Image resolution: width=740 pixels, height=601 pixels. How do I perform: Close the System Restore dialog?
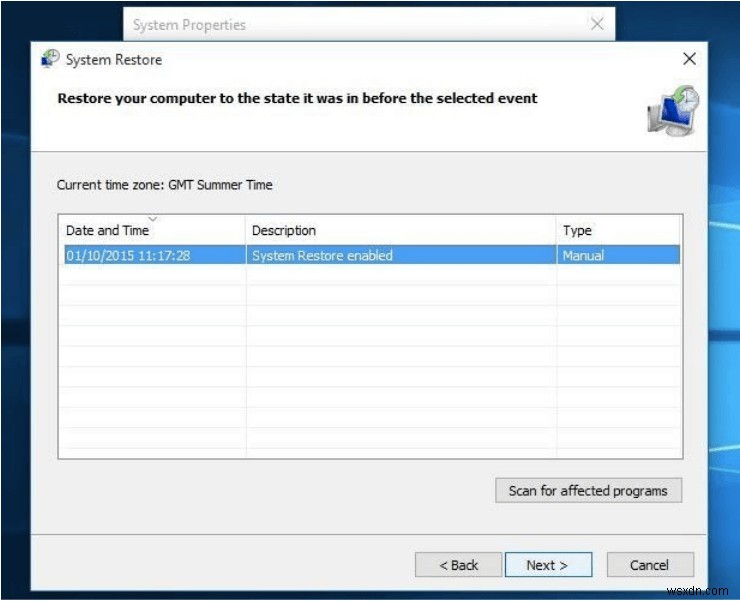690,59
